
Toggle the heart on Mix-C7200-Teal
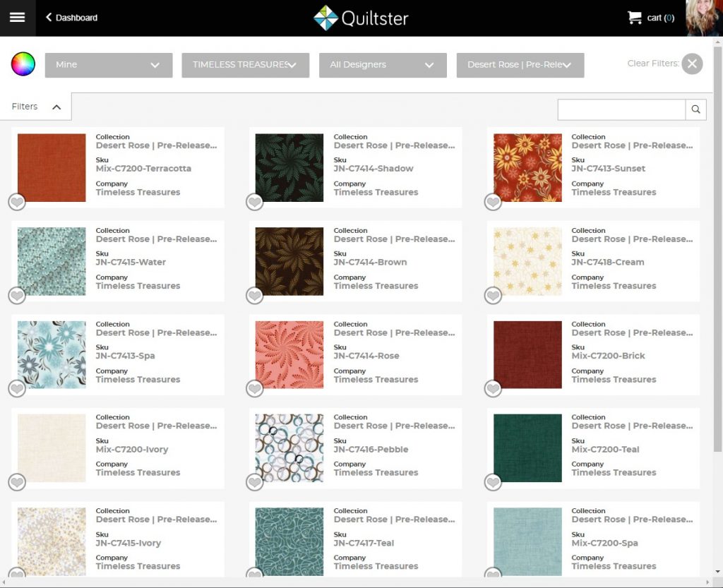pyautogui.click(x=493, y=483)
